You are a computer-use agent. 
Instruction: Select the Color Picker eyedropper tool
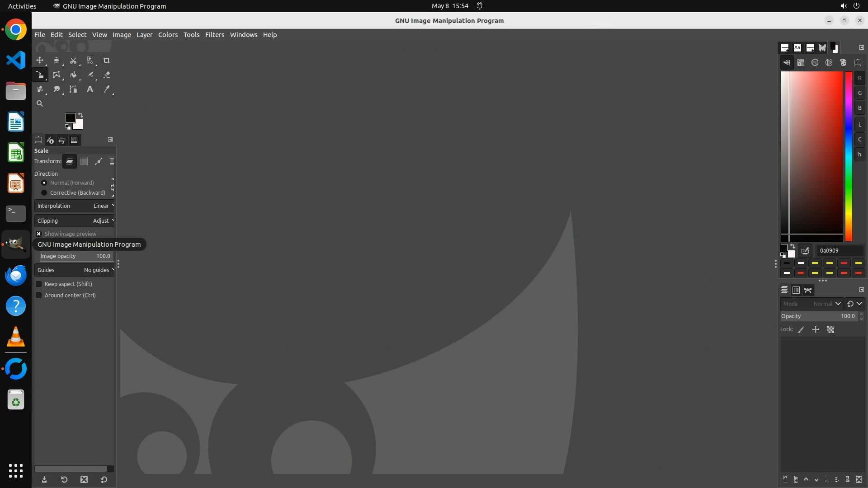(107, 89)
